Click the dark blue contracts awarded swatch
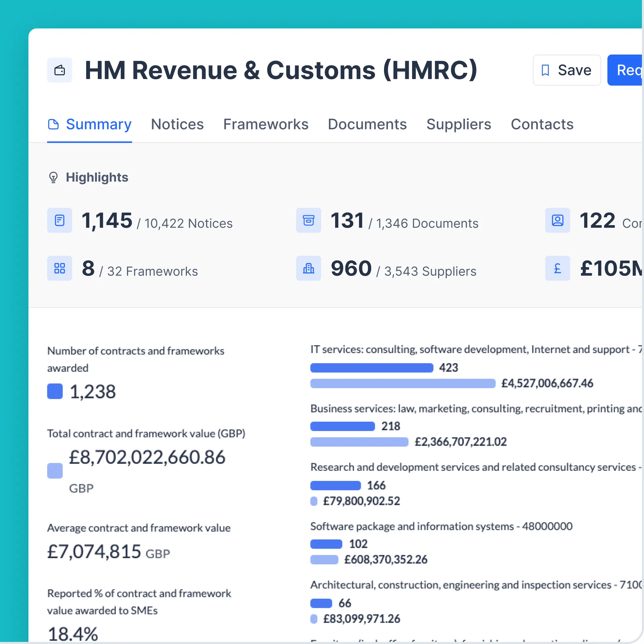 tap(55, 391)
